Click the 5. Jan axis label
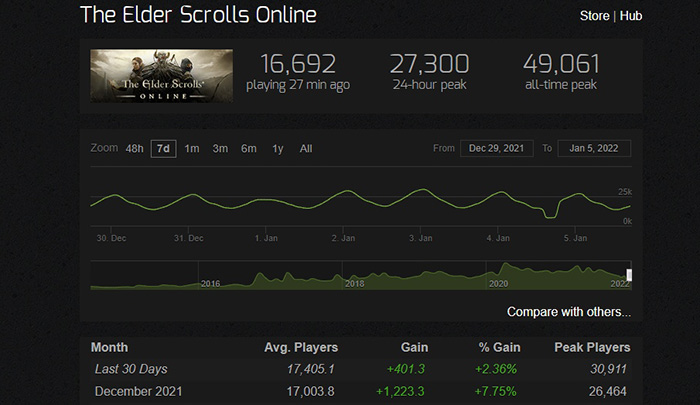700x405 pixels. [575, 238]
